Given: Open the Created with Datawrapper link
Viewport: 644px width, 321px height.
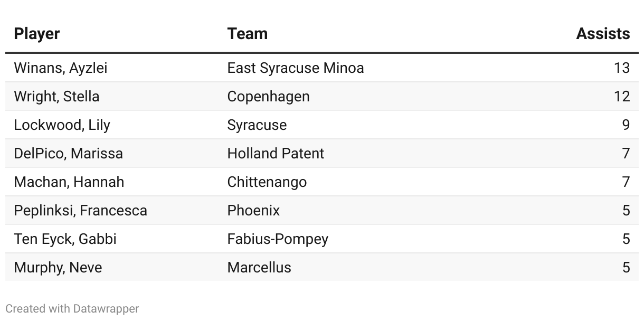Looking at the screenshot, I should coord(72,309).
